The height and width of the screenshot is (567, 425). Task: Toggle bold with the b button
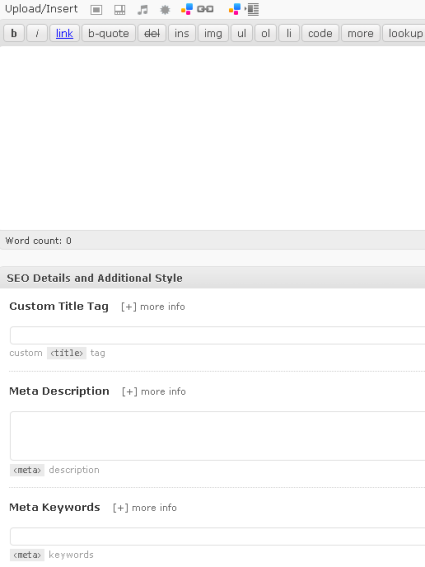[x=14, y=33]
